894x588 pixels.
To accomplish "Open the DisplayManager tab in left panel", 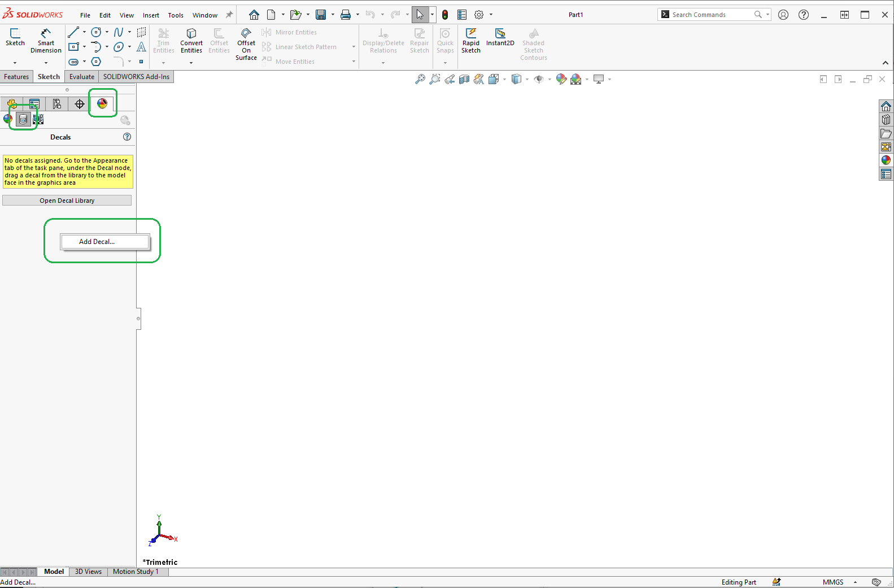I will 102,104.
